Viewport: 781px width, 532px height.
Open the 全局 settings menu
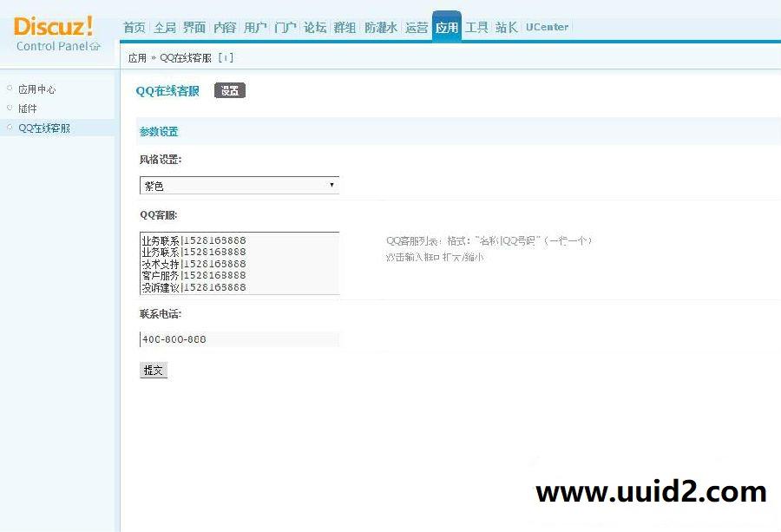[x=164, y=27]
